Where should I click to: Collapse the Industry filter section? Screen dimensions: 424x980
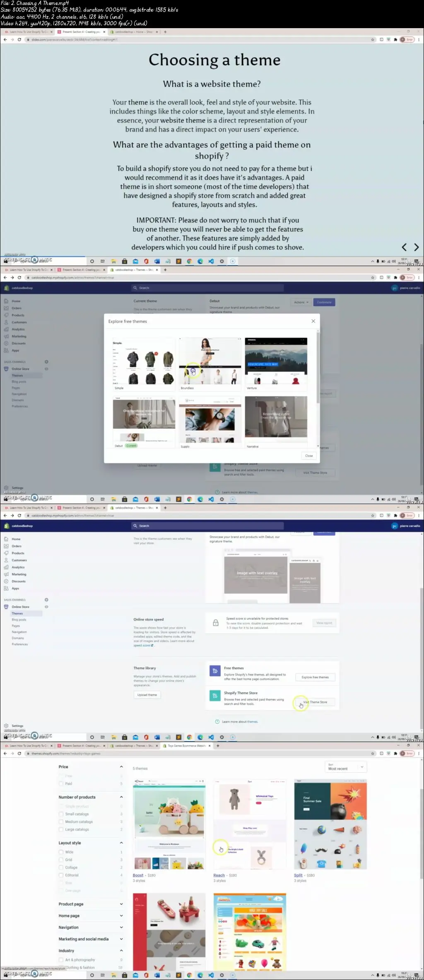[x=121, y=950]
